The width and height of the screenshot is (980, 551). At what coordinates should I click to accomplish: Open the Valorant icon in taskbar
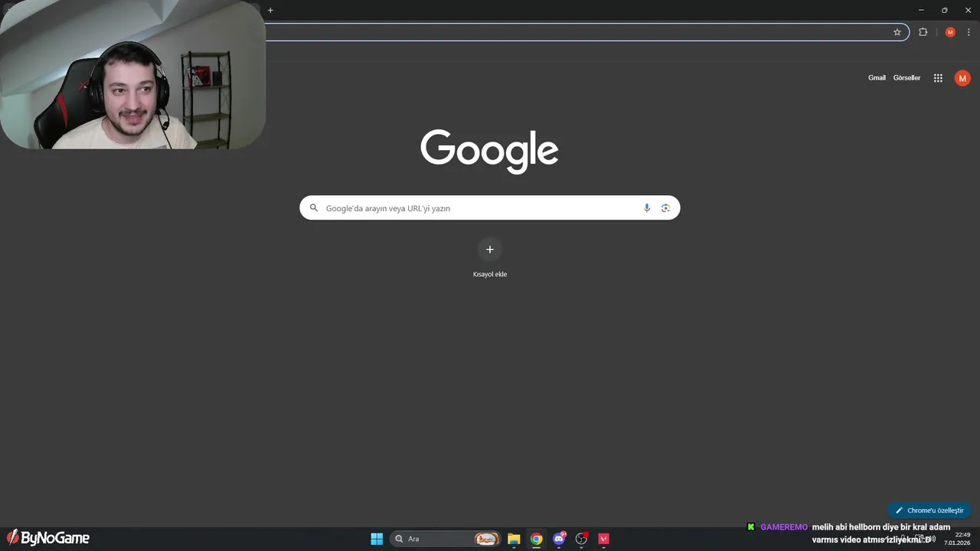(604, 539)
